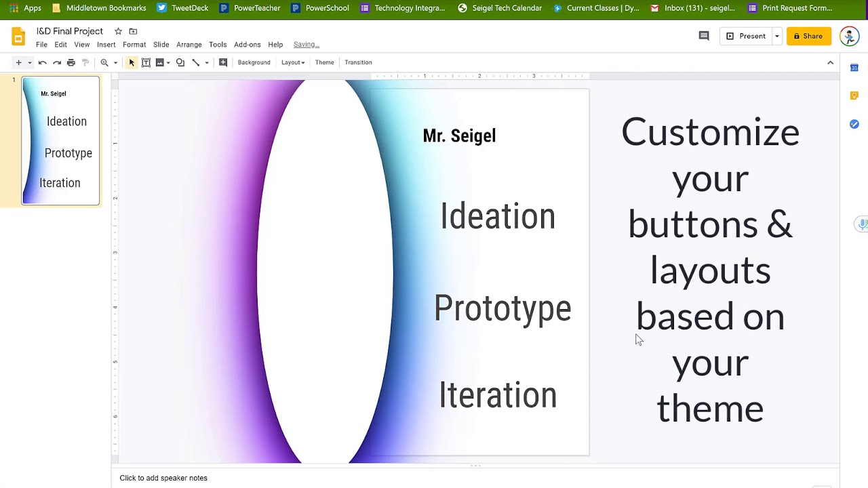Open the Help menu
868x488 pixels.
click(x=275, y=45)
